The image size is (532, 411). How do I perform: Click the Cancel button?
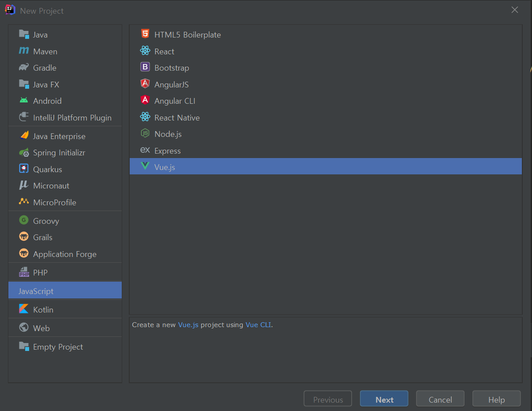coord(440,399)
